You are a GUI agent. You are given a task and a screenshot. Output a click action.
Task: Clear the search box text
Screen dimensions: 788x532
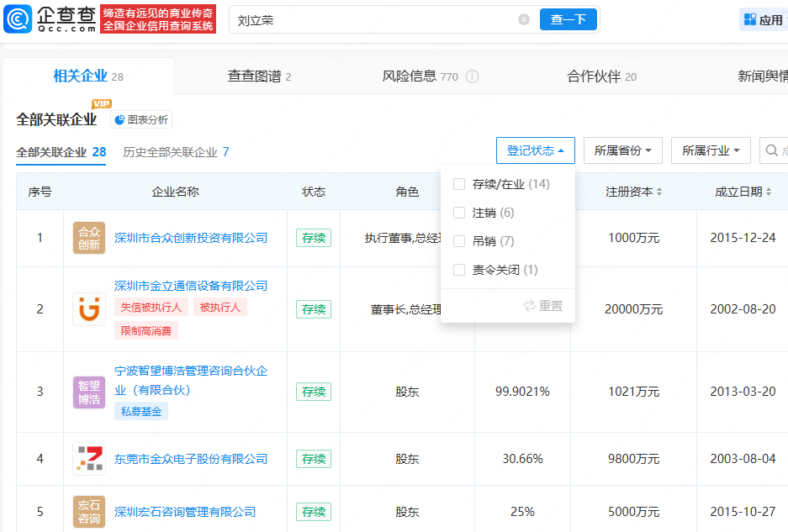click(x=524, y=19)
